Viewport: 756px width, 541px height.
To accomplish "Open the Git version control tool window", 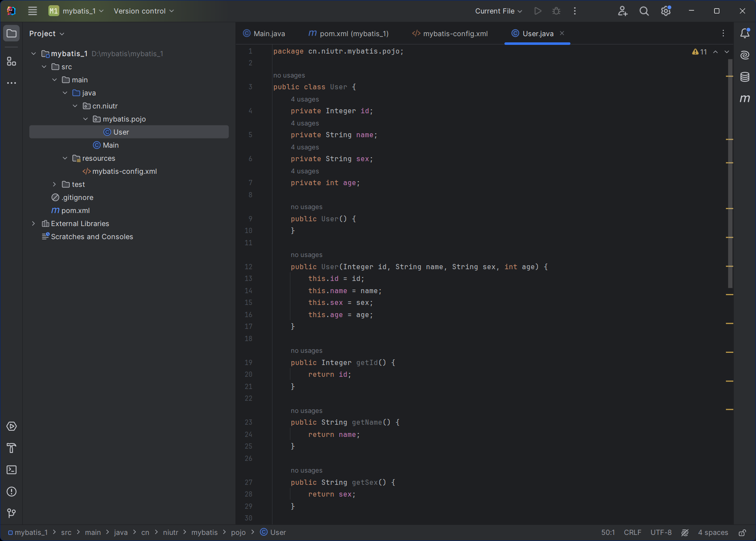I will point(12,514).
